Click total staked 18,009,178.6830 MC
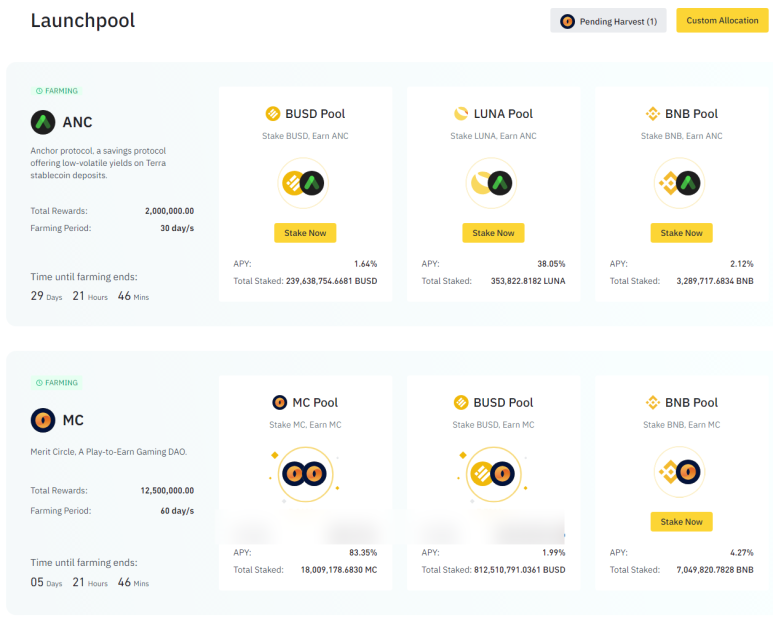The width and height of the screenshot is (773, 620). (339, 570)
